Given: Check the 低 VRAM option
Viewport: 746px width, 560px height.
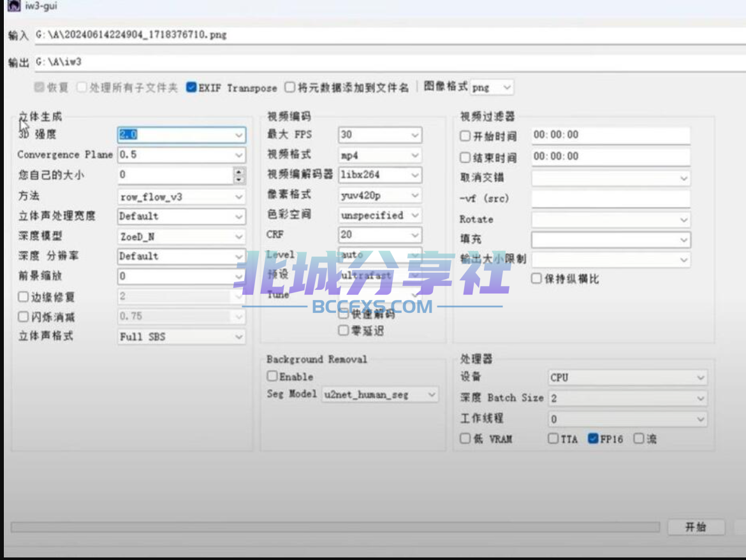Looking at the screenshot, I should (x=465, y=439).
